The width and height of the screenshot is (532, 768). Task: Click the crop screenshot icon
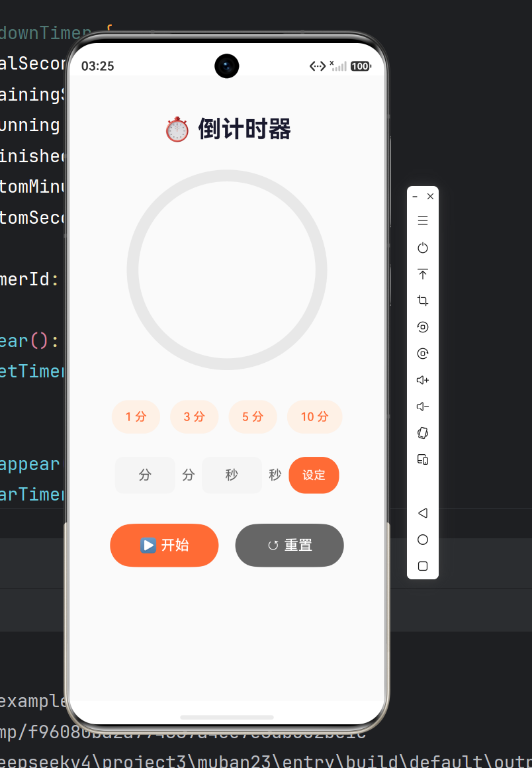click(423, 300)
